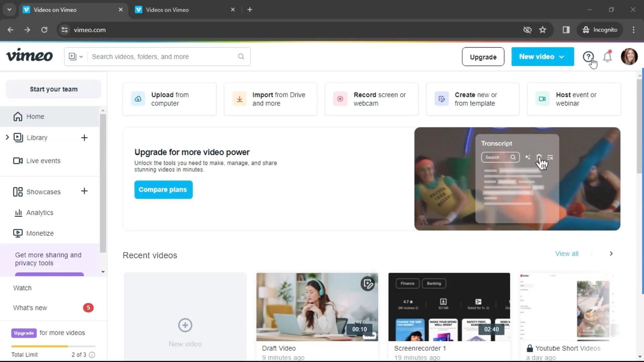Click the Record screen or webcam card
This screenshot has height=362, width=644.
(371, 99)
